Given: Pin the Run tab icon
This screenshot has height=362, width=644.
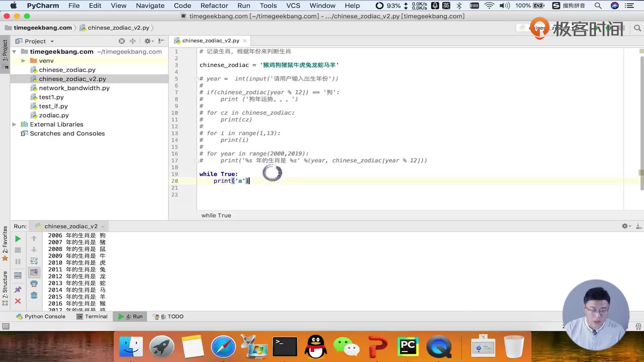Looking at the screenshot, I should (x=18, y=290).
